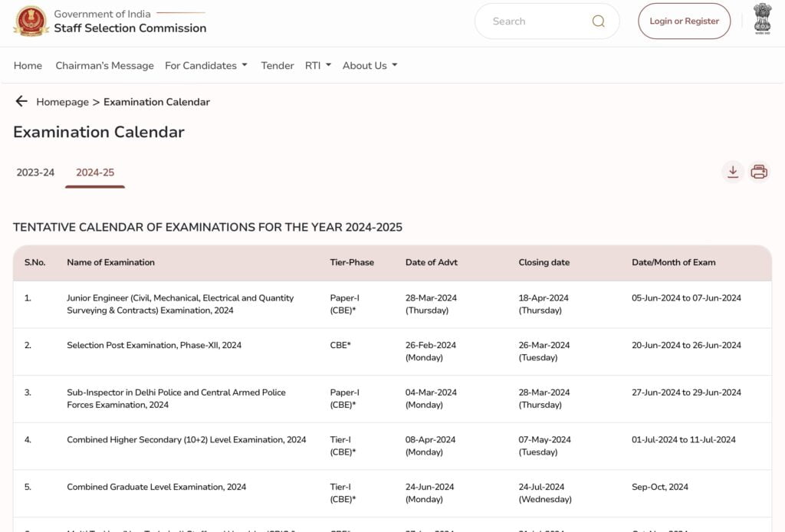Click the back arrow beside Homepage
The height and width of the screenshot is (532, 785).
21,102
